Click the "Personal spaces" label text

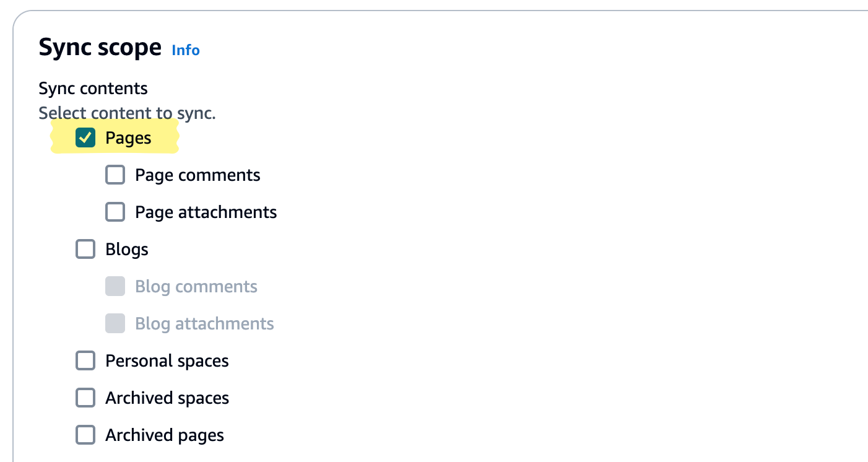click(x=167, y=361)
